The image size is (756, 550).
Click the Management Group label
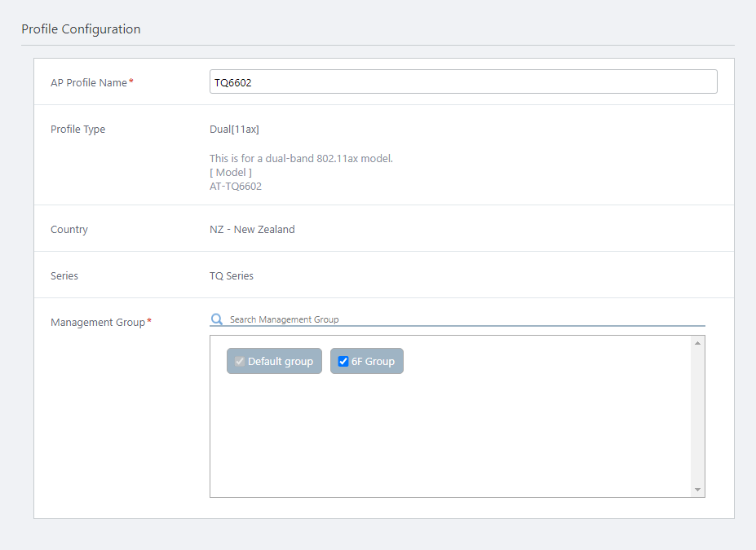point(97,323)
